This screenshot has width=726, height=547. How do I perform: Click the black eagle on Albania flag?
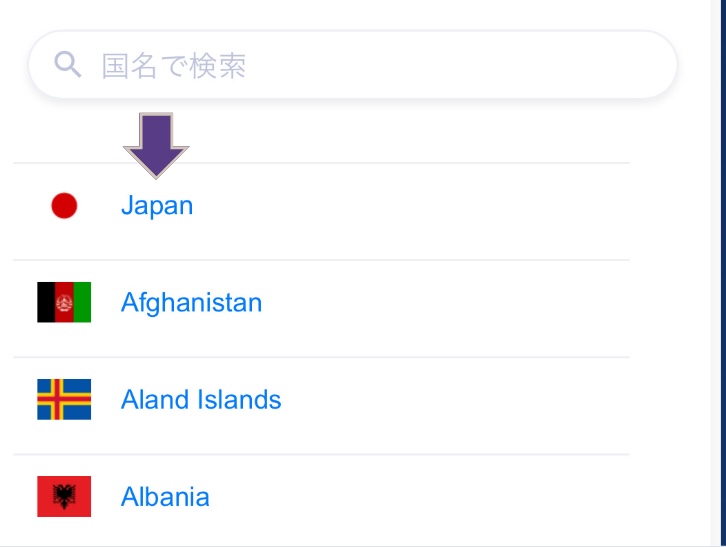tap(64, 497)
